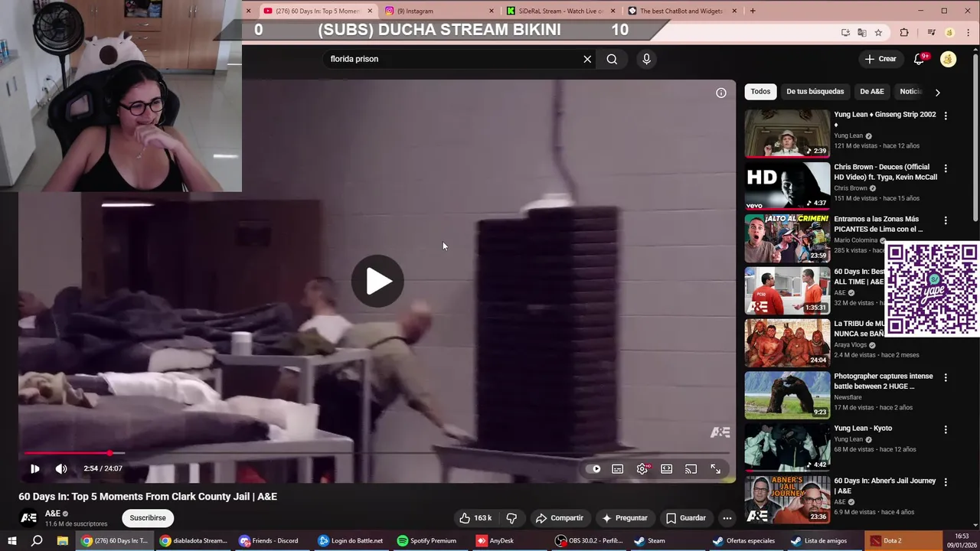Click the search magnifier button
This screenshot has height=551, width=980.
612,59
